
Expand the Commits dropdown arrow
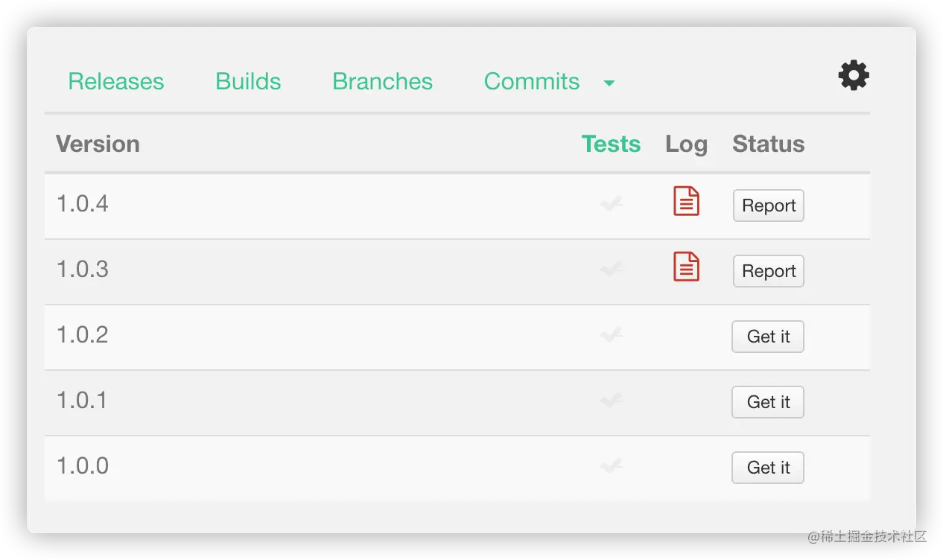pos(609,83)
